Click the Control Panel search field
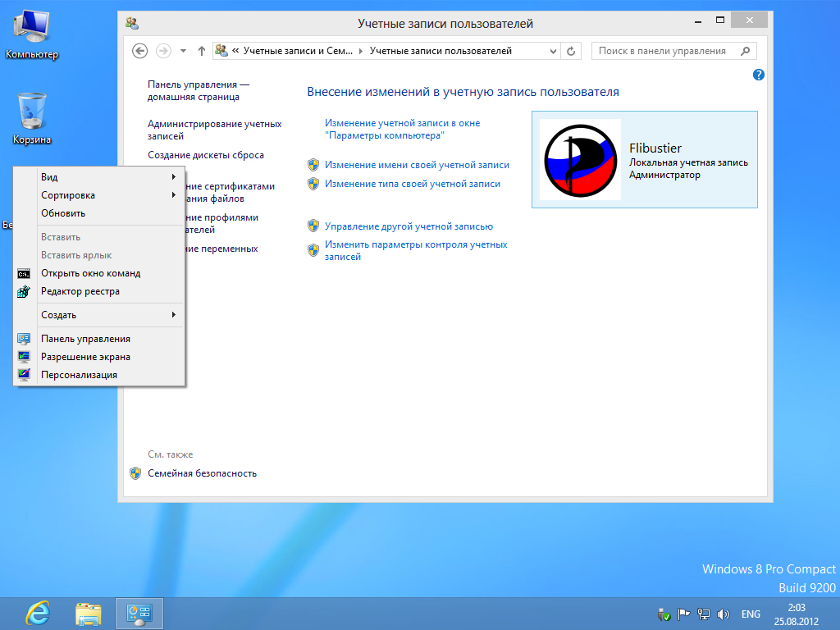Viewport: 840px width, 630px height. (x=663, y=51)
